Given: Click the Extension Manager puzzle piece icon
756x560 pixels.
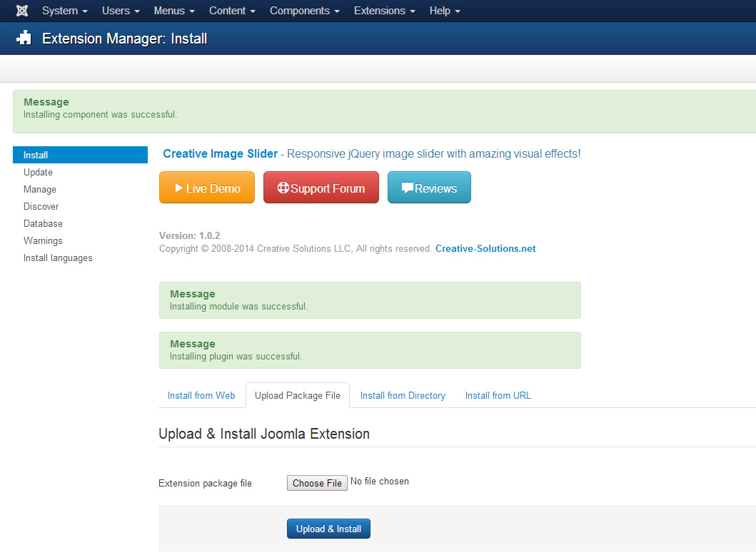Looking at the screenshot, I should pyautogui.click(x=24, y=38).
